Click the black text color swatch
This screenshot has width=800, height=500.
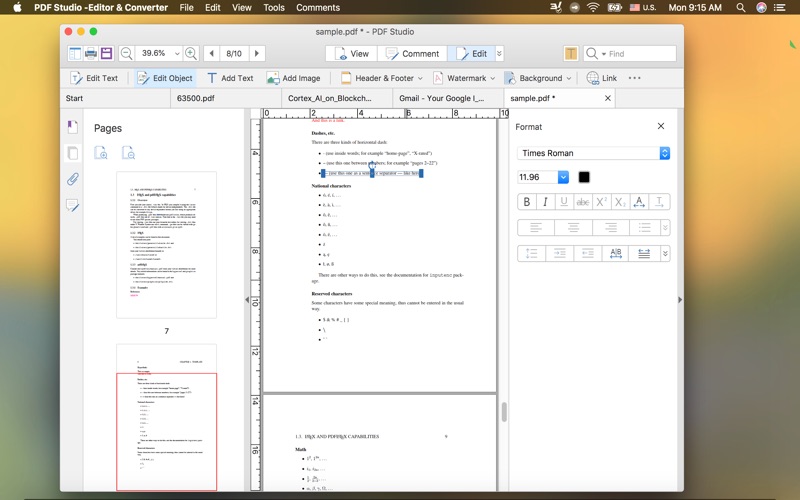tap(584, 177)
